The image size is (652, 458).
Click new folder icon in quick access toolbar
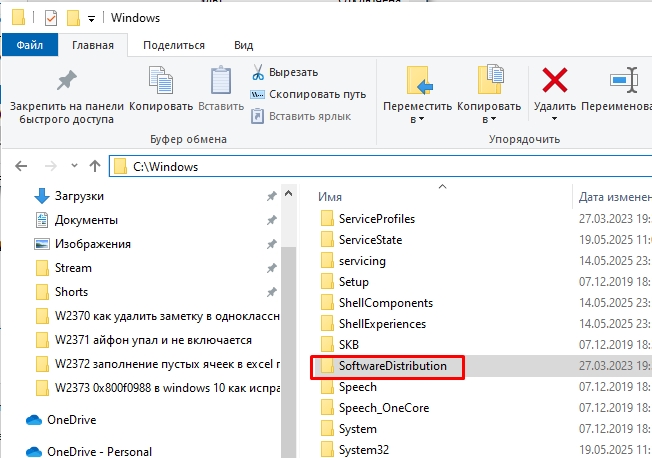(x=73, y=18)
